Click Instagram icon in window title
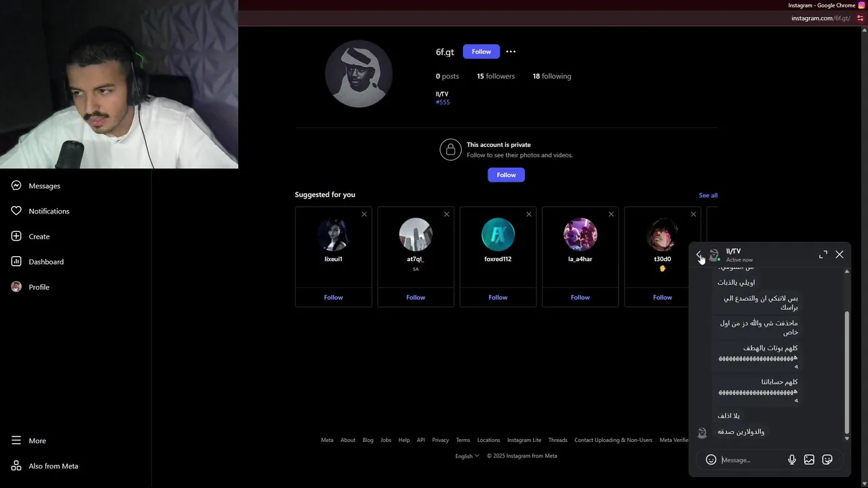Viewport: 868px width, 488px height. pos(862,5)
